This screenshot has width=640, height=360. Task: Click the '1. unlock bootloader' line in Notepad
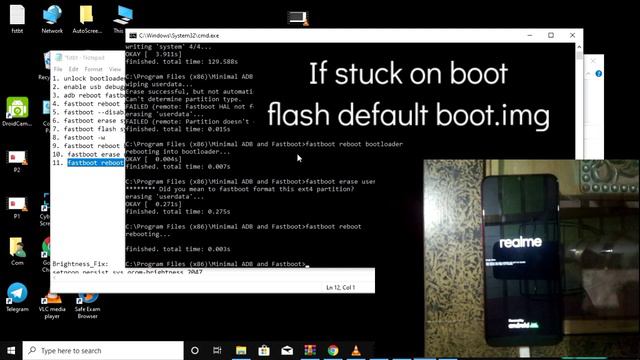point(88,78)
